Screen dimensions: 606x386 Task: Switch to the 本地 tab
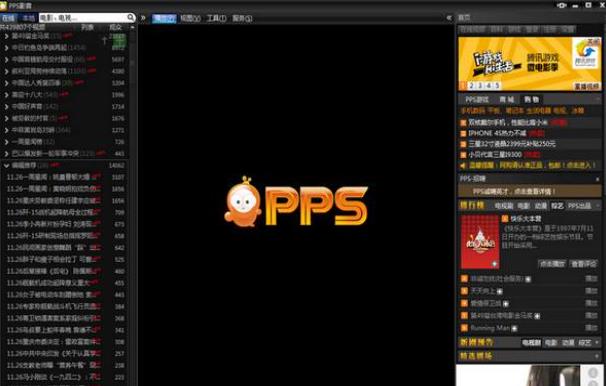coord(28,18)
